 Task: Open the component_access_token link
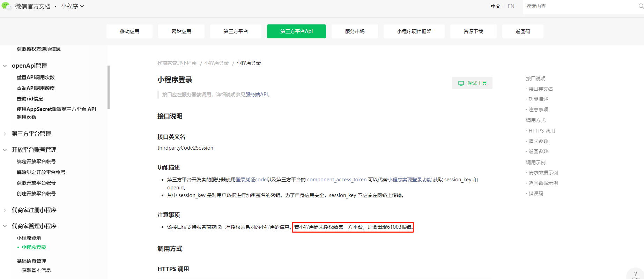(x=337, y=180)
